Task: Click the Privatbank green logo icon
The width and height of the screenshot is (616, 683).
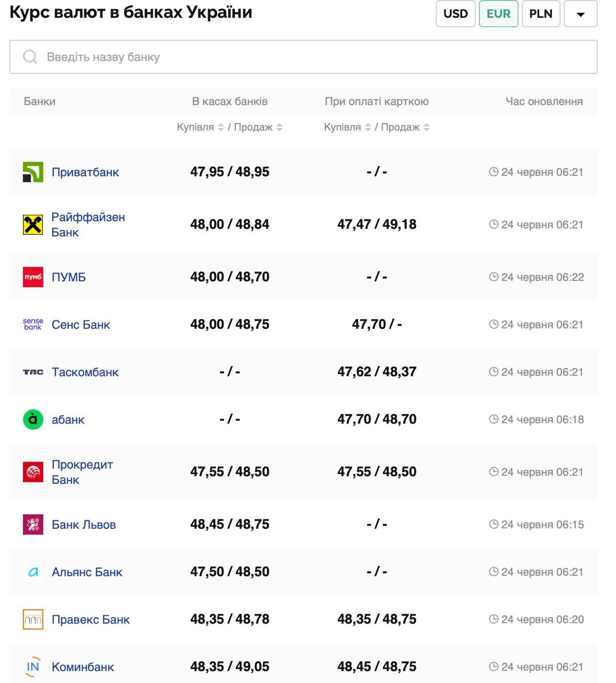Action: click(33, 172)
